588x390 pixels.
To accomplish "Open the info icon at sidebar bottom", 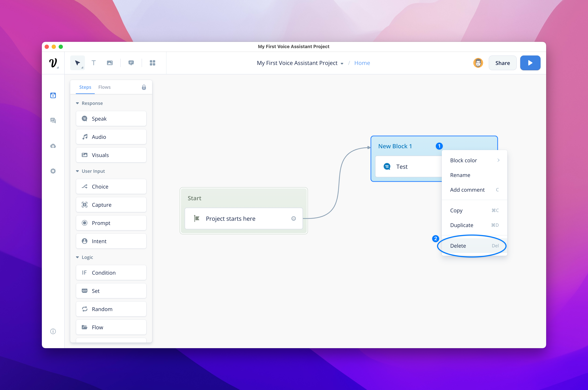I will point(53,331).
